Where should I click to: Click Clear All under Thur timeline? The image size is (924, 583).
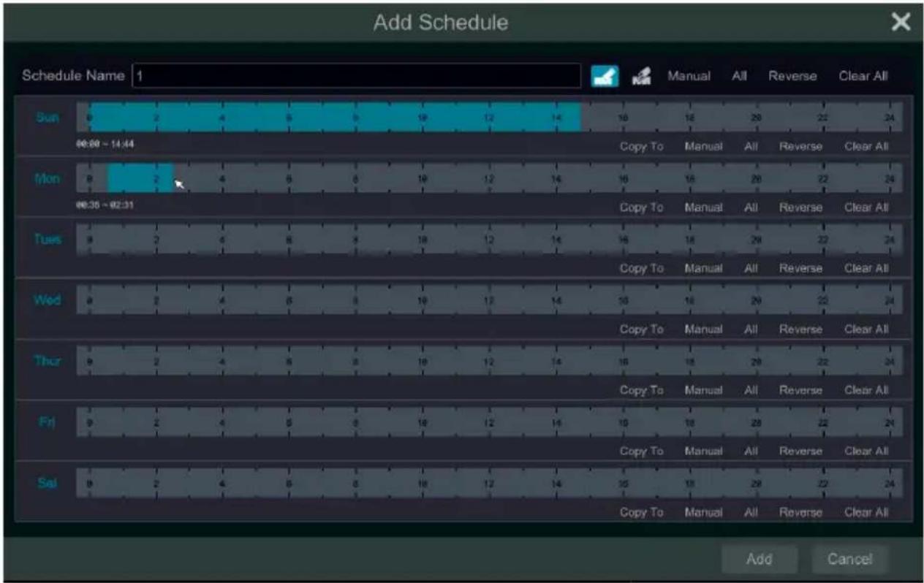[867, 390]
